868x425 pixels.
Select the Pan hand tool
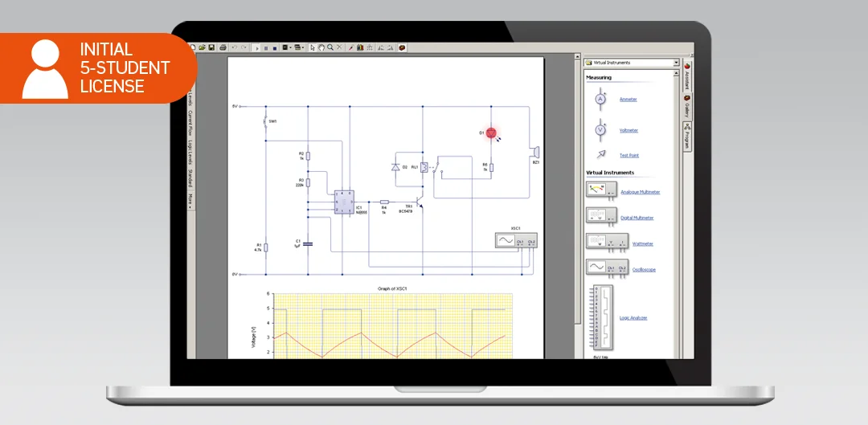point(321,47)
